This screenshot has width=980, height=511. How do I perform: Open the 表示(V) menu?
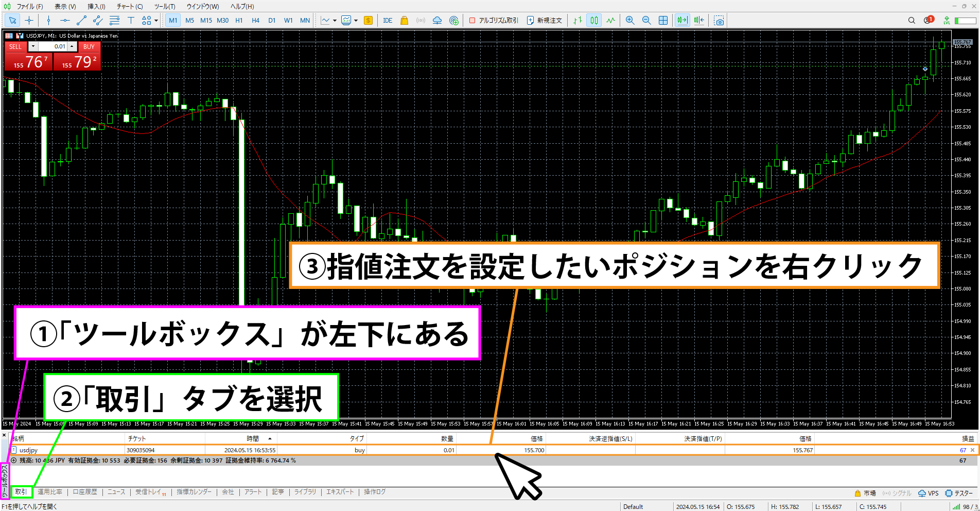click(x=65, y=6)
